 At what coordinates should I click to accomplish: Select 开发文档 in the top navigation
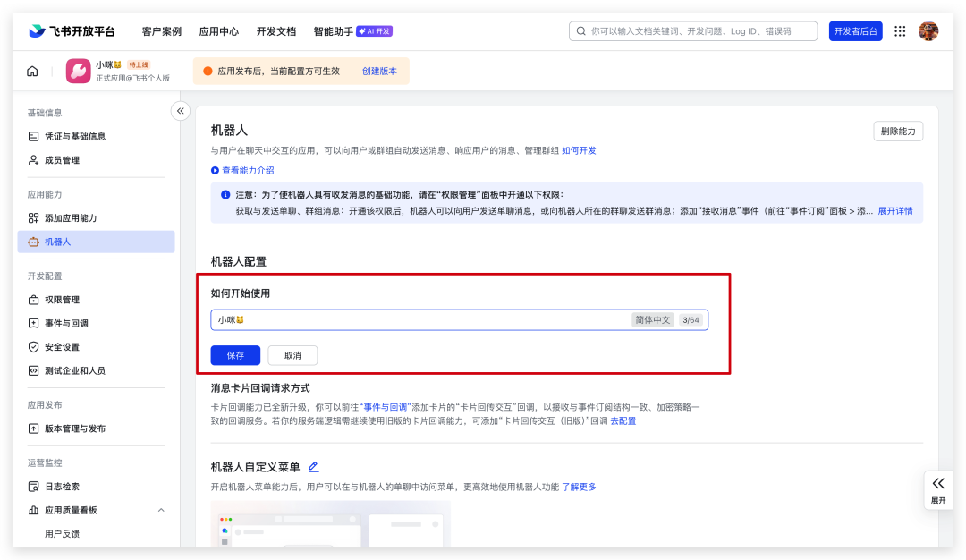pos(275,31)
